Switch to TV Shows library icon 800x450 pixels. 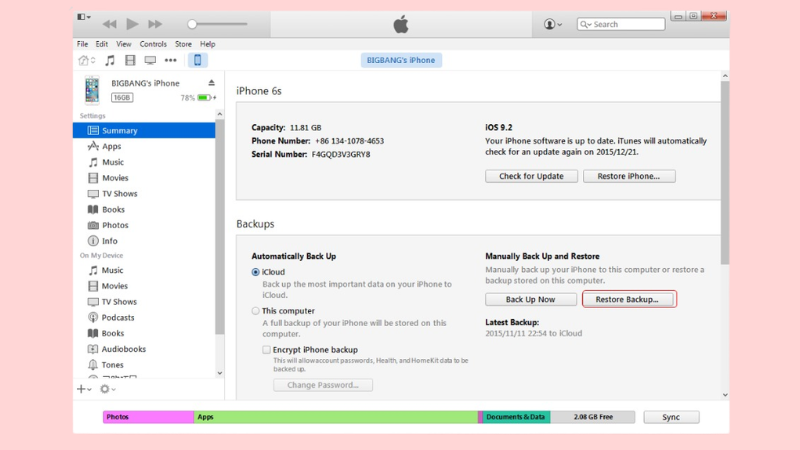click(x=150, y=60)
